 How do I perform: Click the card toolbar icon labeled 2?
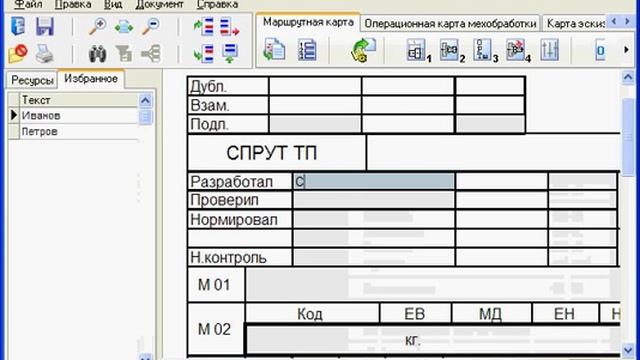[452, 50]
